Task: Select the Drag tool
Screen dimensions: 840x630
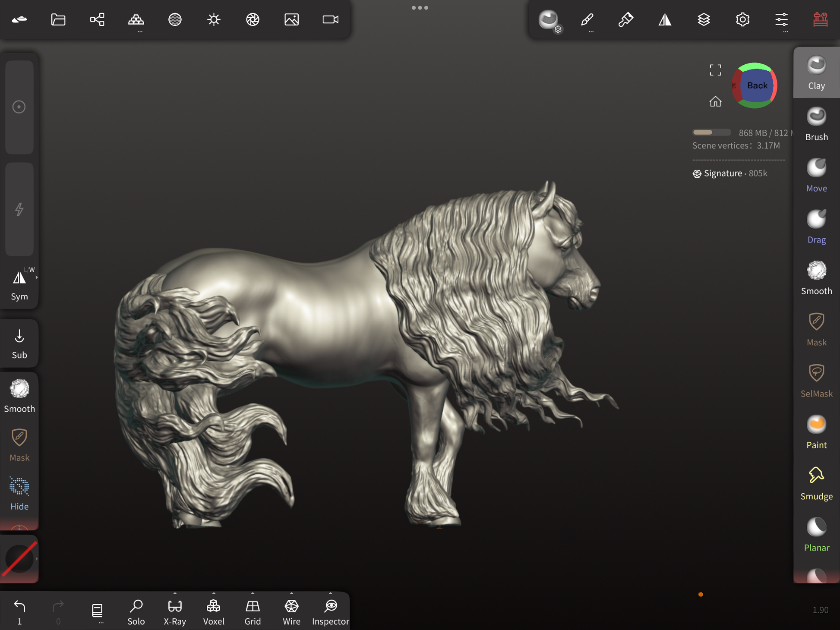Action: tap(816, 227)
